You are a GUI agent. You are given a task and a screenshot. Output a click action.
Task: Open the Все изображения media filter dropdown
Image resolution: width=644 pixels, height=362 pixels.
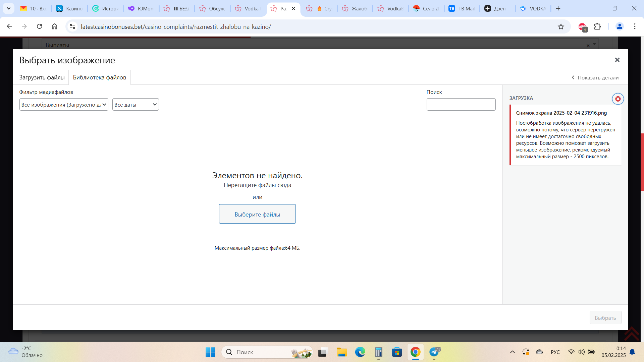(x=64, y=105)
